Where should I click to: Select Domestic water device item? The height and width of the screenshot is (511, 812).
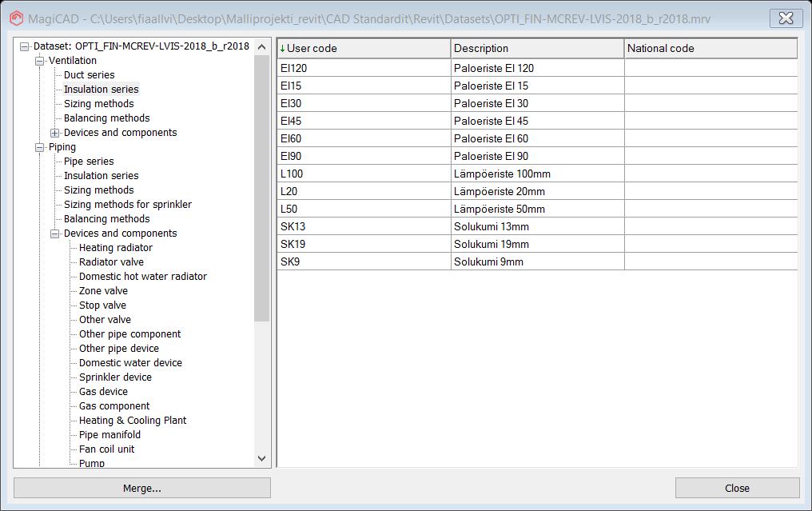(x=130, y=363)
